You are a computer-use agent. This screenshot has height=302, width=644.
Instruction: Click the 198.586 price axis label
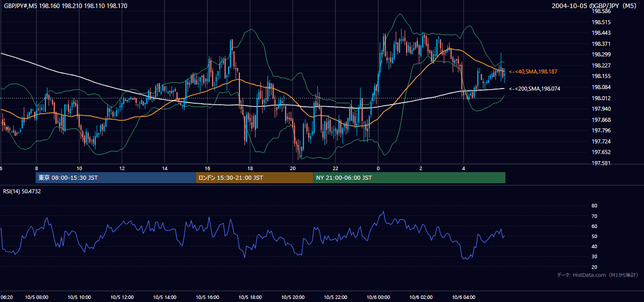coord(602,11)
